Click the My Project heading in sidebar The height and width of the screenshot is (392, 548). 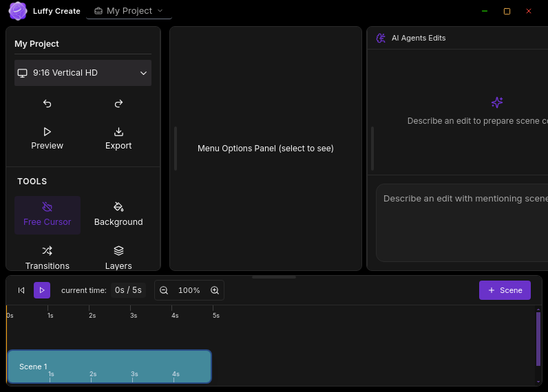tap(36, 43)
